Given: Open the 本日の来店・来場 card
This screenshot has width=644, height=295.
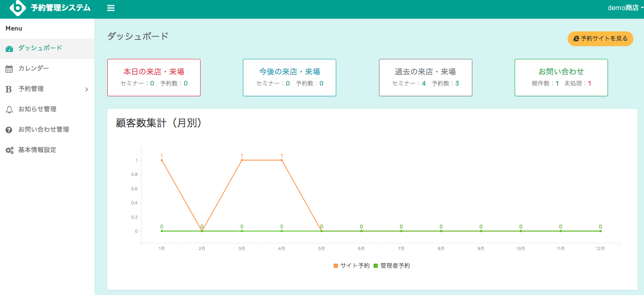Looking at the screenshot, I should 154,78.
